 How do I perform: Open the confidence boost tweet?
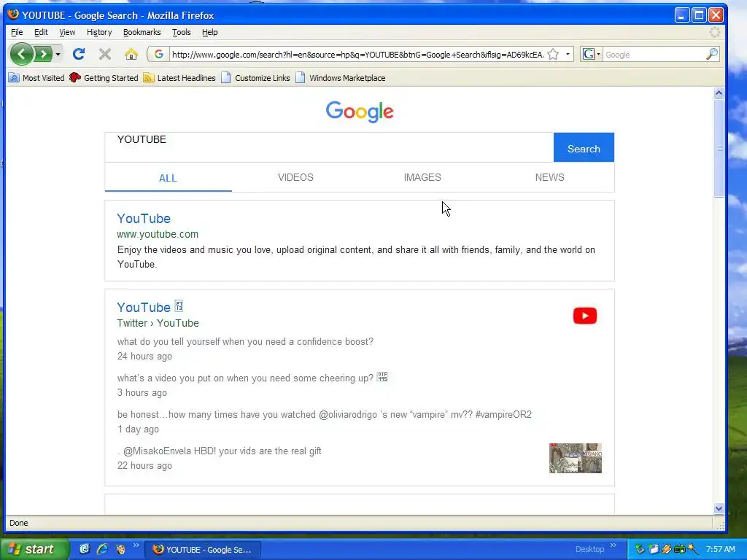point(245,341)
